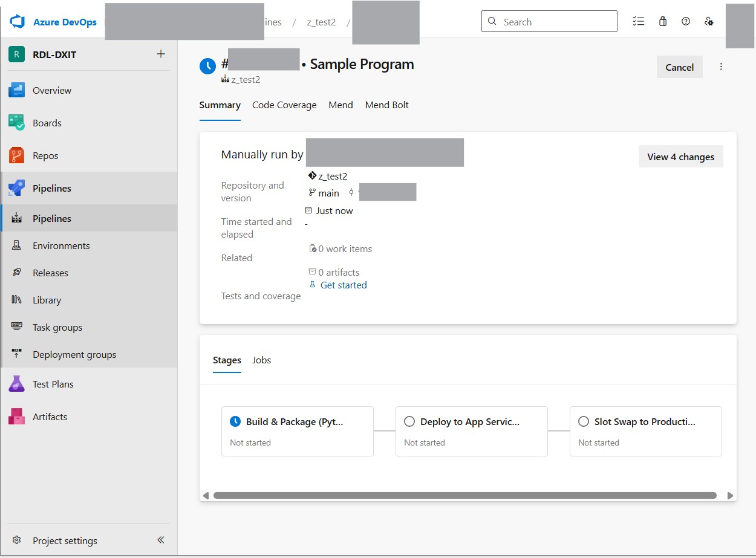Click the main branch link
Screen dimensions: 756x558
(x=329, y=193)
